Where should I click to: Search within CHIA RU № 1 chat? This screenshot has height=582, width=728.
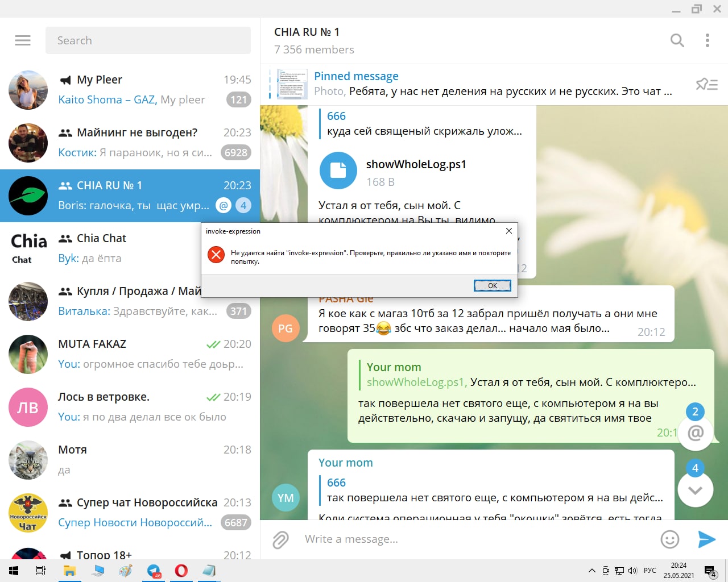click(x=677, y=40)
